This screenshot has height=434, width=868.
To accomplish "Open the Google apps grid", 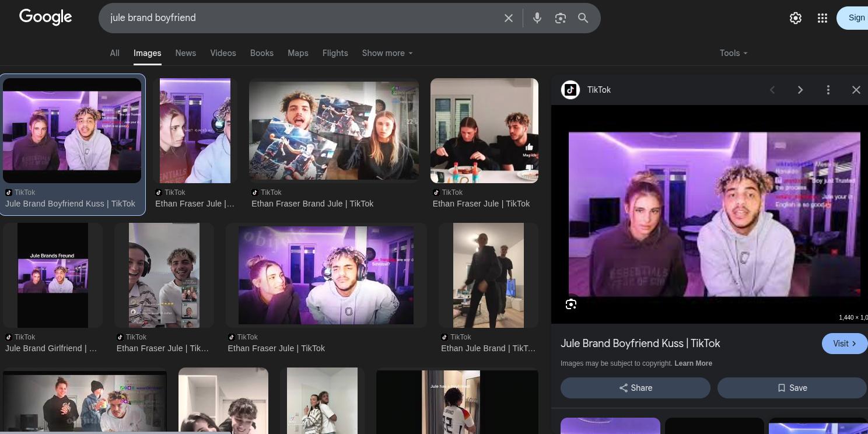I will 822,18.
